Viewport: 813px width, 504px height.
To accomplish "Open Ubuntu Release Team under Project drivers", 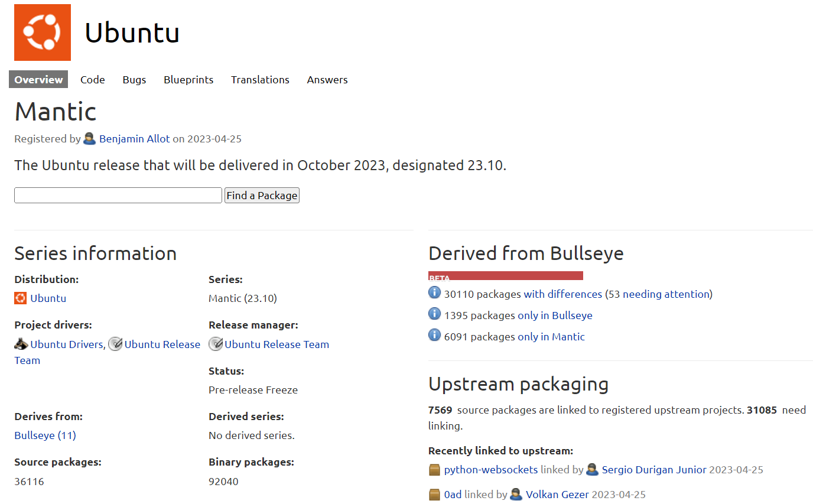I will coord(162,344).
